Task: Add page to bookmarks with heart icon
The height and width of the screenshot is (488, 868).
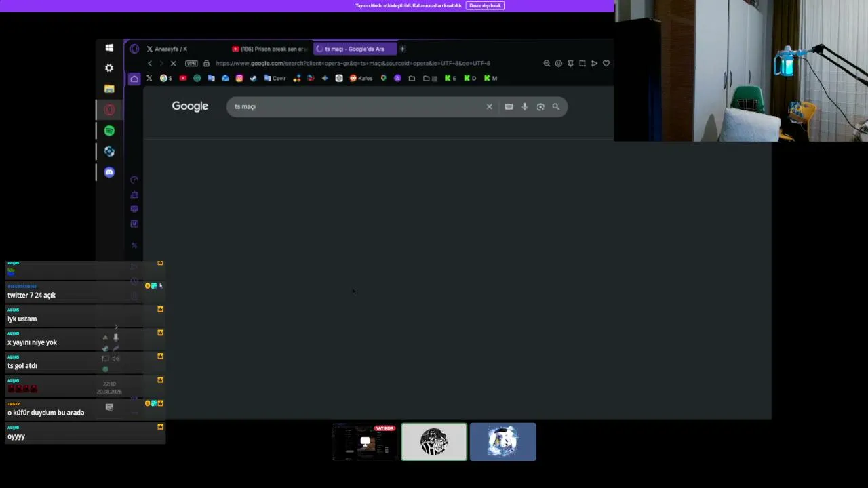Action: 606,64
